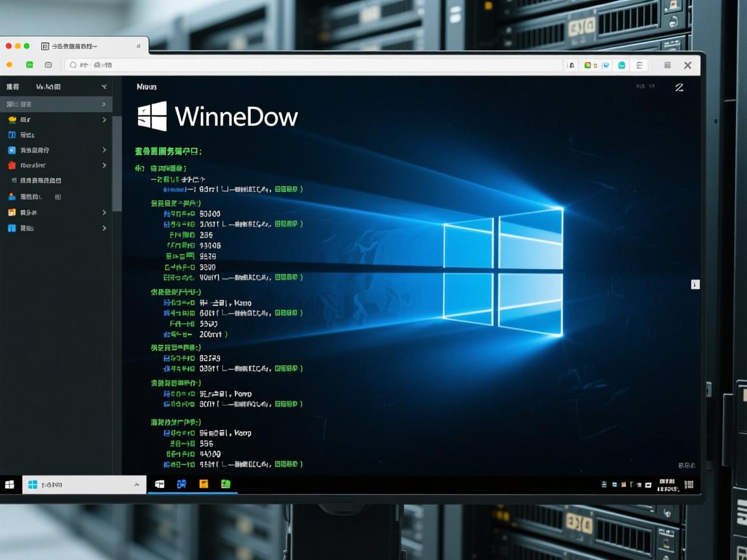The width and height of the screenshot is (747, 560).
Task: Expand the sidebar item with the yellow folder icon
Action: coord(104,120)
